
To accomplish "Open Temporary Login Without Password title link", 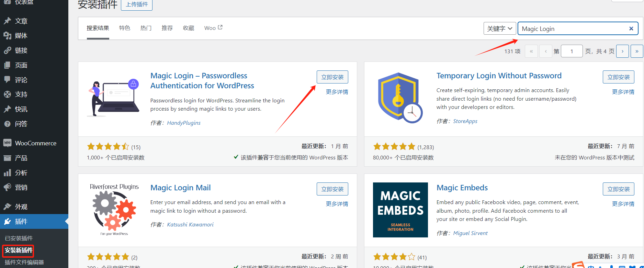I will point(499,76).
